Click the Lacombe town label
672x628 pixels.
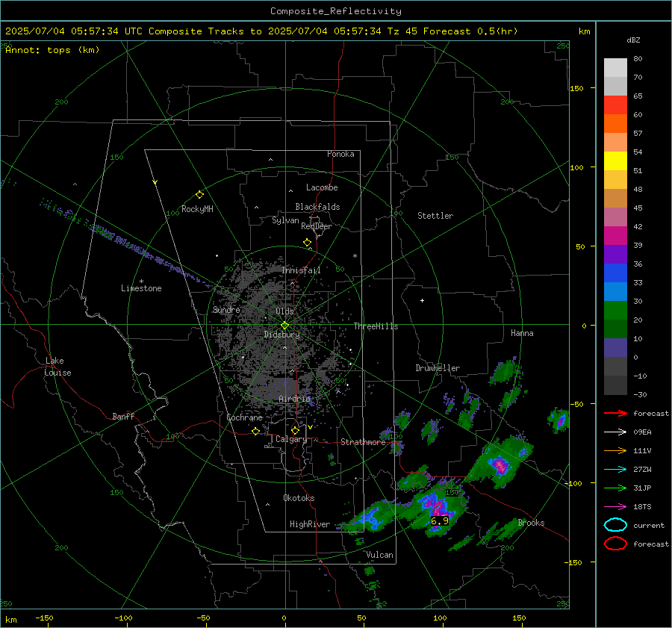(322, 187)
